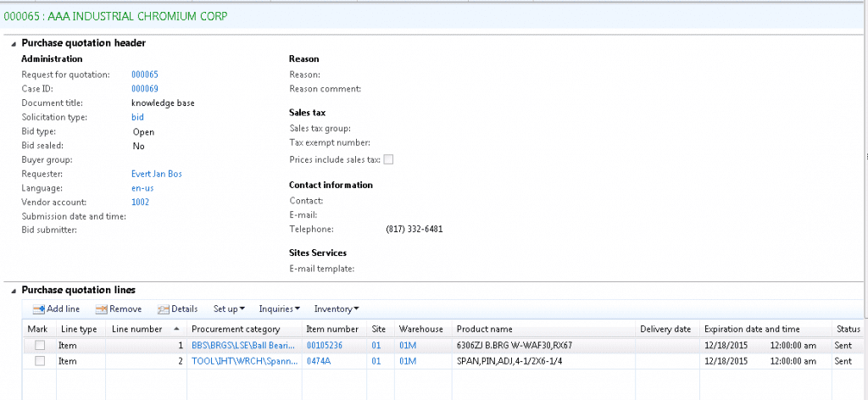The image size is (868, 400).
Task: Open vendor account 1002 link
Action: (x=141, y=202)
